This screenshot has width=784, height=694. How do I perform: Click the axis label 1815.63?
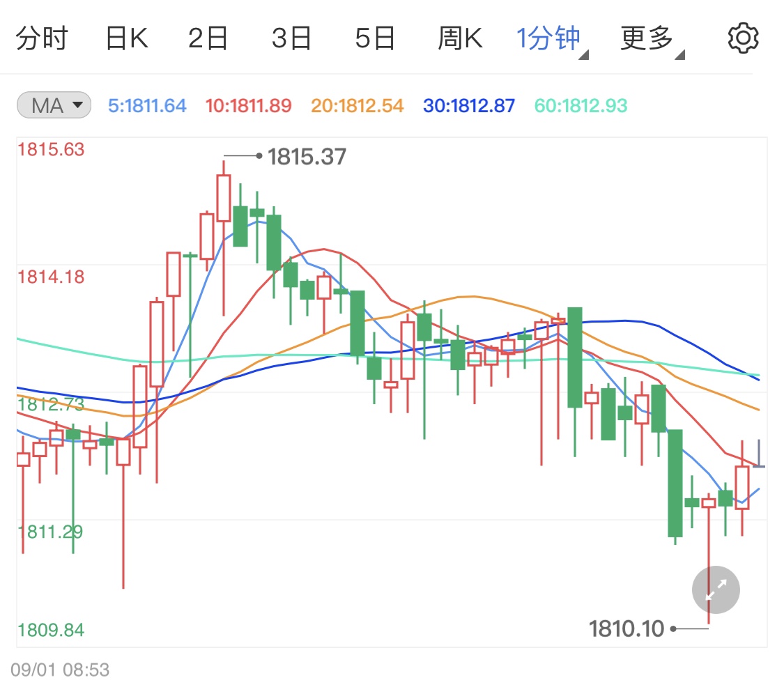[x=51, y=150]
